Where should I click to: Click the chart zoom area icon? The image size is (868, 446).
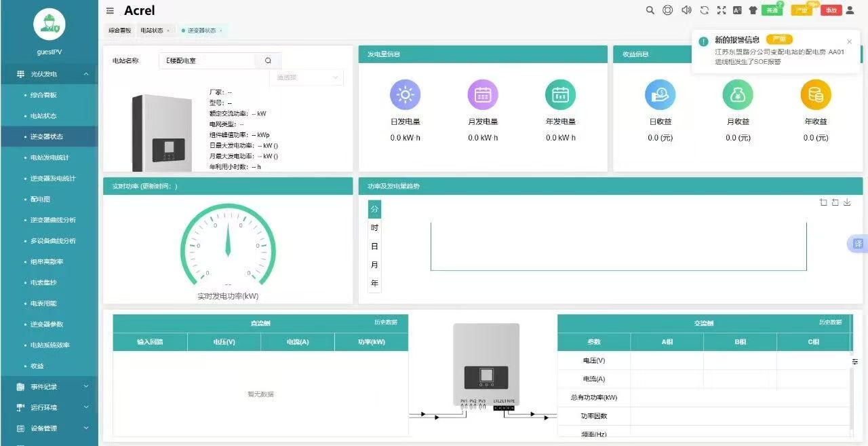[823, 202]
